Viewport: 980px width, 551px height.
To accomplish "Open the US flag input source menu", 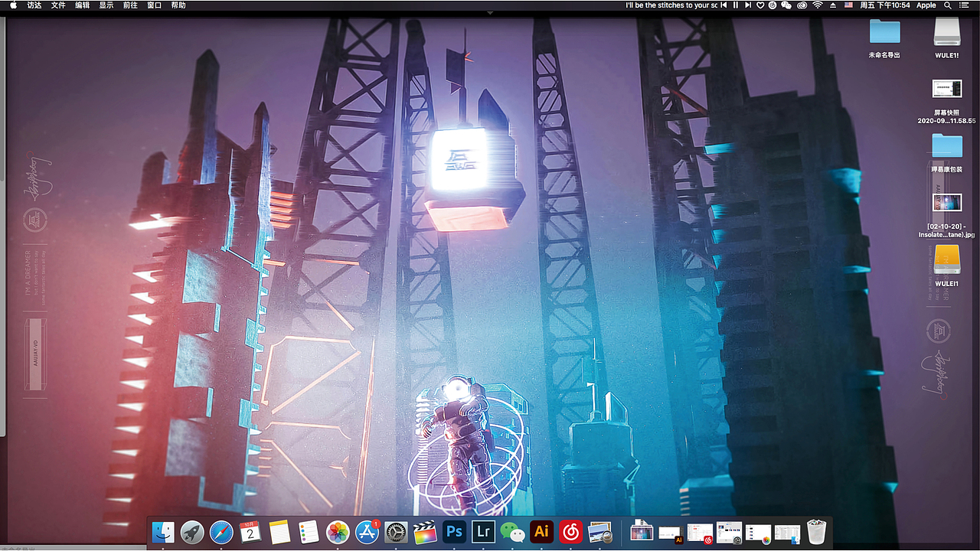I will [848, 5].
